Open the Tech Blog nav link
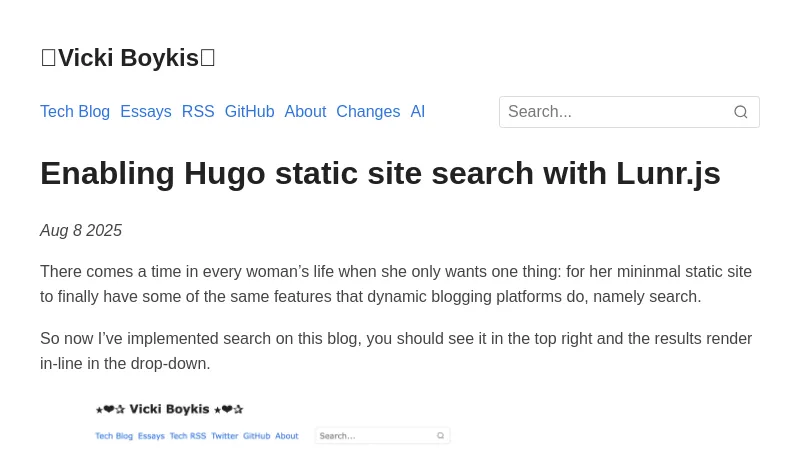This screenshot has height=450, width=800. [x=75, y=112]
